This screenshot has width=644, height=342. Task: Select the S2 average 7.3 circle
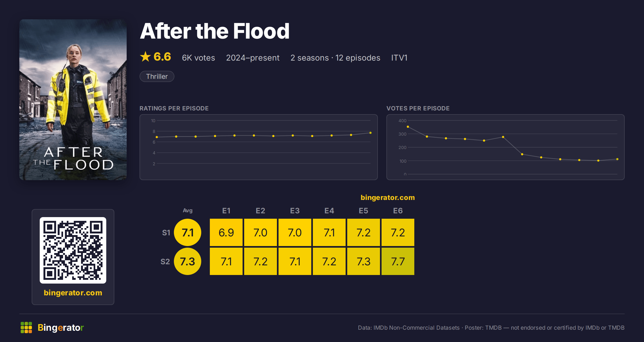click(x=188, y=261)
